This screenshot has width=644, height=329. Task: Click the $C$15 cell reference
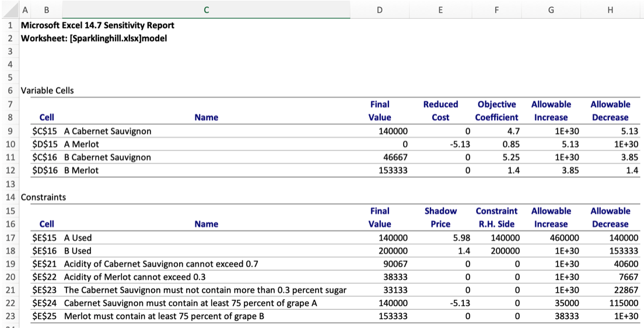pyautogui.click(x=44, y=131)
